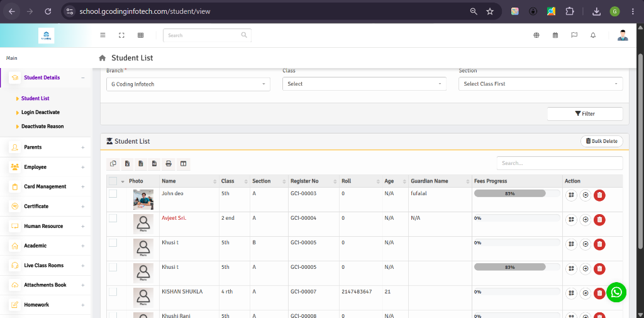The width and height of the screenshot is (644, 318).
Task: Delete John deo with red trash icon
Action: coord(599,195)
